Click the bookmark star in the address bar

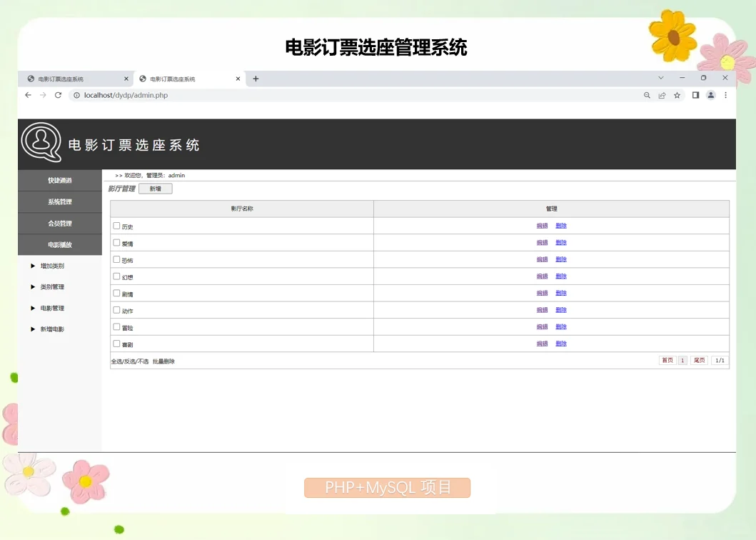click(677, 94)
